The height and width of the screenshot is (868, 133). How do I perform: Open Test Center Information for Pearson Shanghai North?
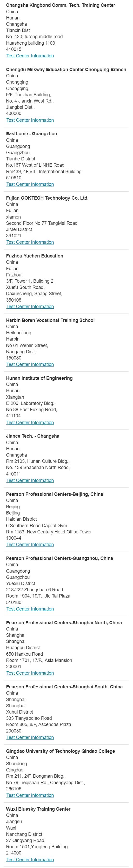pos(30,673)
